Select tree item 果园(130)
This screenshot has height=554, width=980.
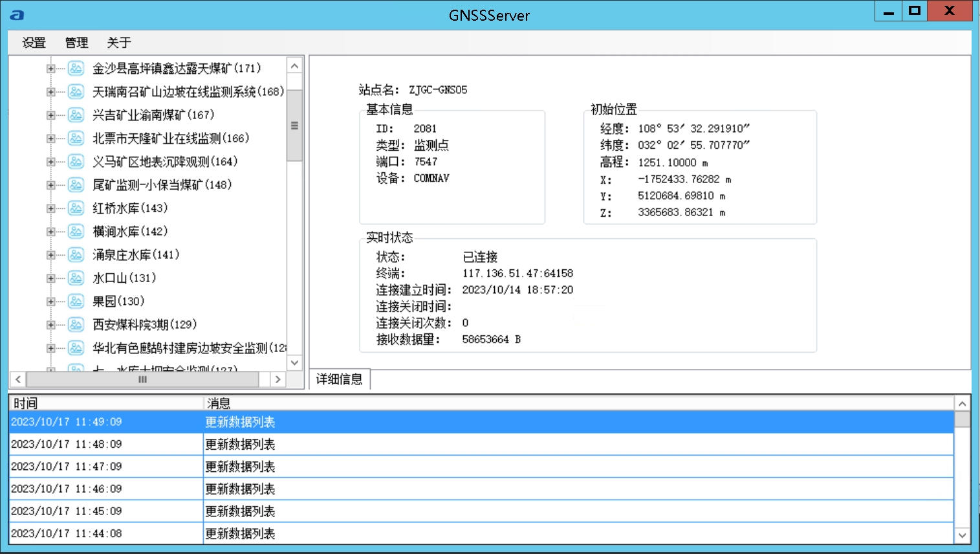pos(118,301)
